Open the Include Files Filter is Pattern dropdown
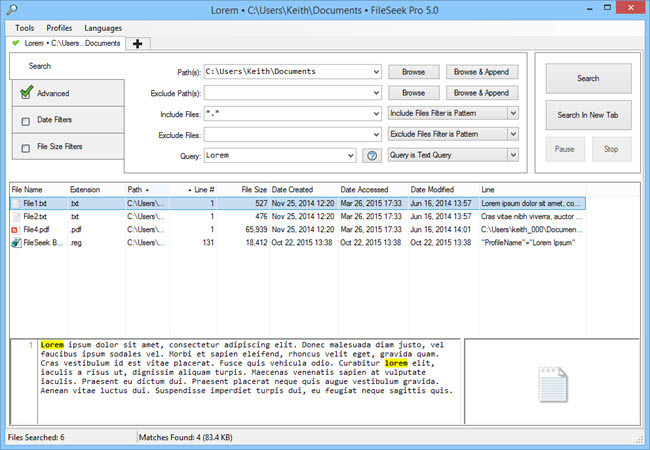 click(512, 114)
